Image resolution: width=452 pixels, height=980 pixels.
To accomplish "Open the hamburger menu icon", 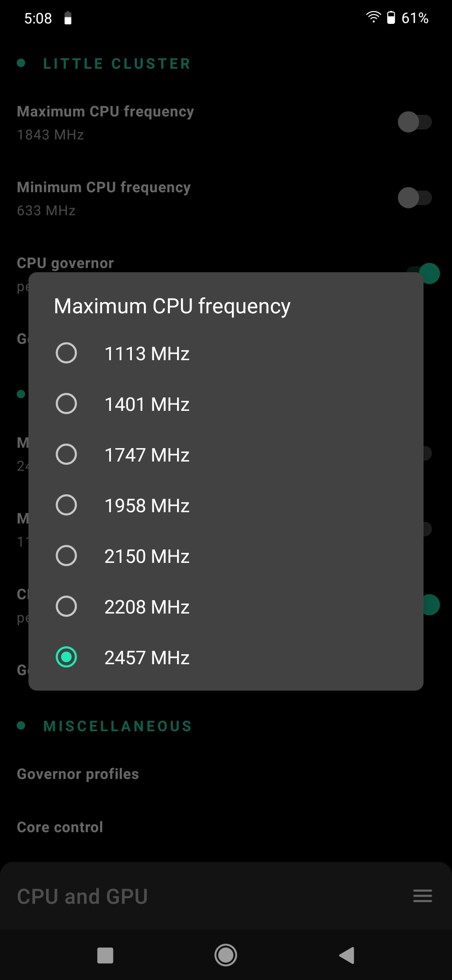I will [422, 896].
